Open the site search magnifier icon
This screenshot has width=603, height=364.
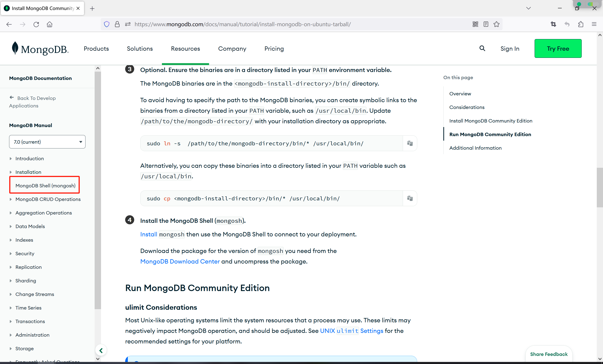point(482,48)
